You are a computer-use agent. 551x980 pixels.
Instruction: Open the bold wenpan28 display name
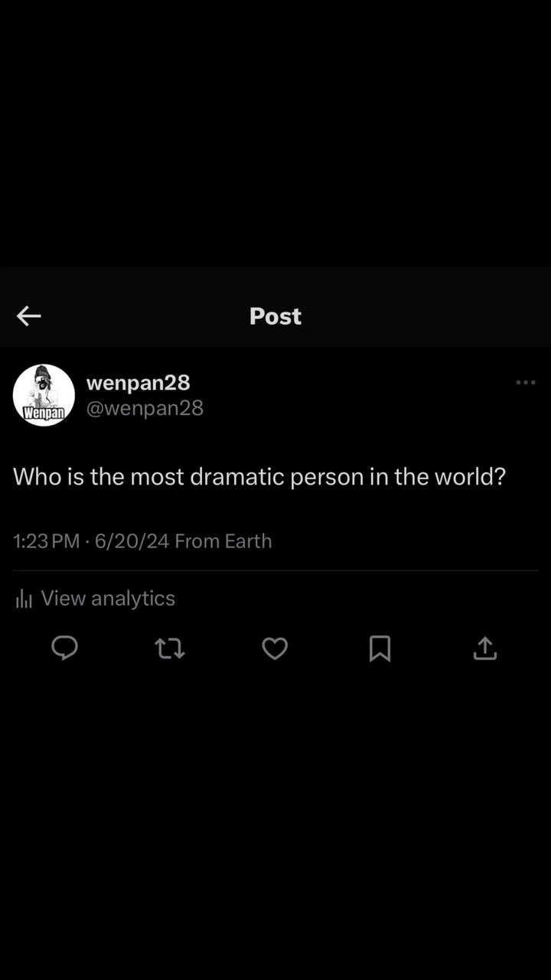click(x=138, y=382)
